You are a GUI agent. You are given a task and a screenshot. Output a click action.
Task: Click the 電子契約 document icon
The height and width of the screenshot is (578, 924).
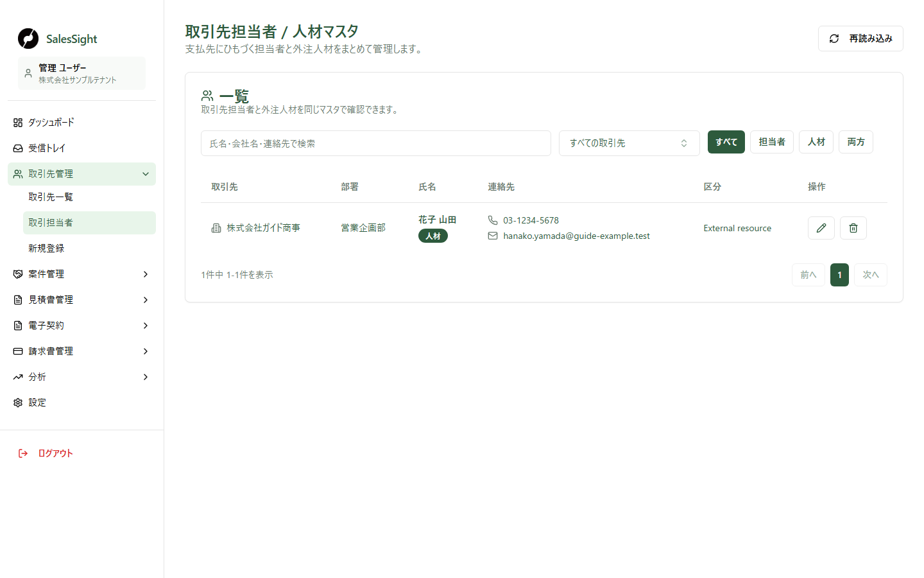point(18,326)
